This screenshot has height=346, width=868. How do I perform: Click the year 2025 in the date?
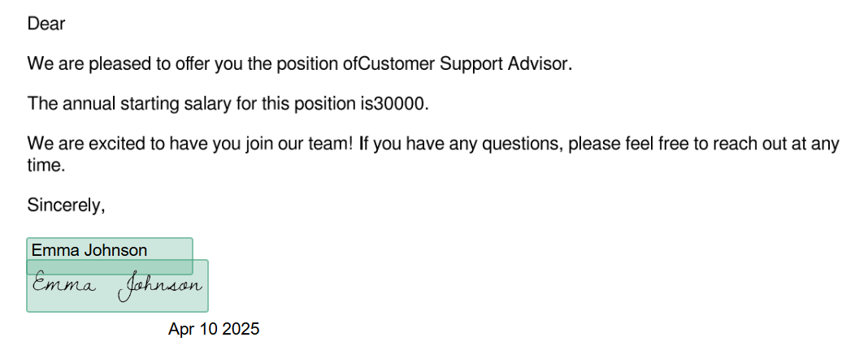coord(240,329)
